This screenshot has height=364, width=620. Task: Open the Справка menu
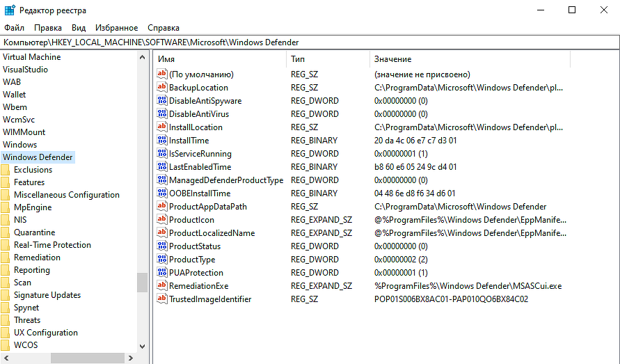click(164, 28)
